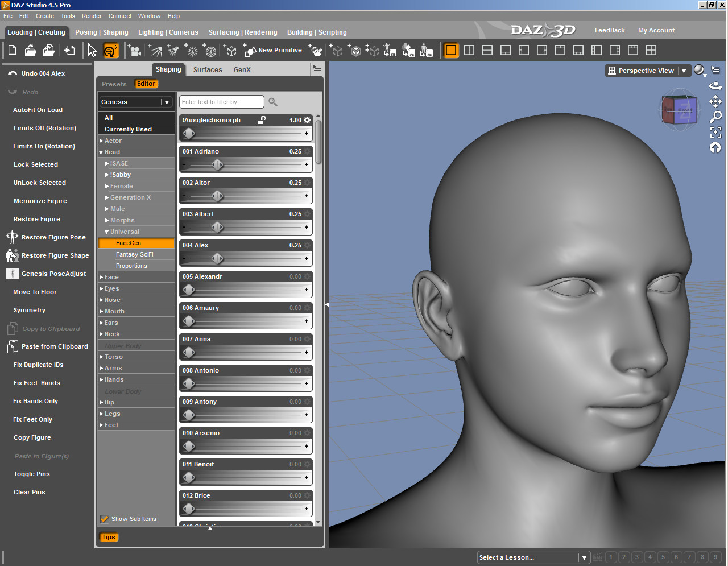Open the viewport options menu icon
Image resolution: width=728 pixels, height=566 pixels.
[715, 70]
